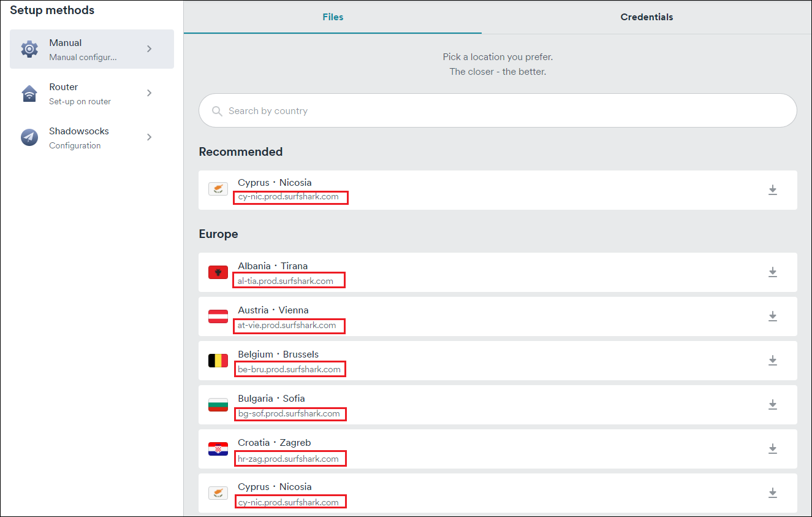Select Austria · Vienna location
812x517 pixels.
(x=498, y=316)
